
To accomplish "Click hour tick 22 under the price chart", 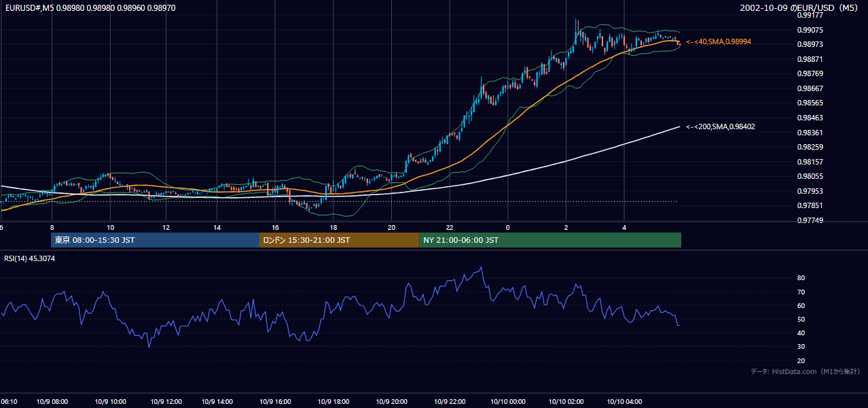I will tap(450, 227).
